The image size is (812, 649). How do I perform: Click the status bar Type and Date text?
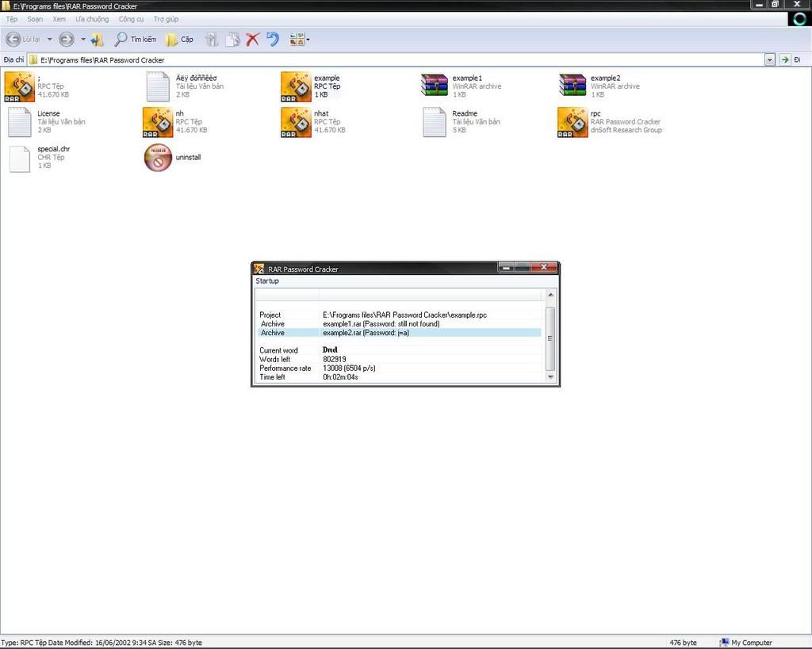(101, 643)
